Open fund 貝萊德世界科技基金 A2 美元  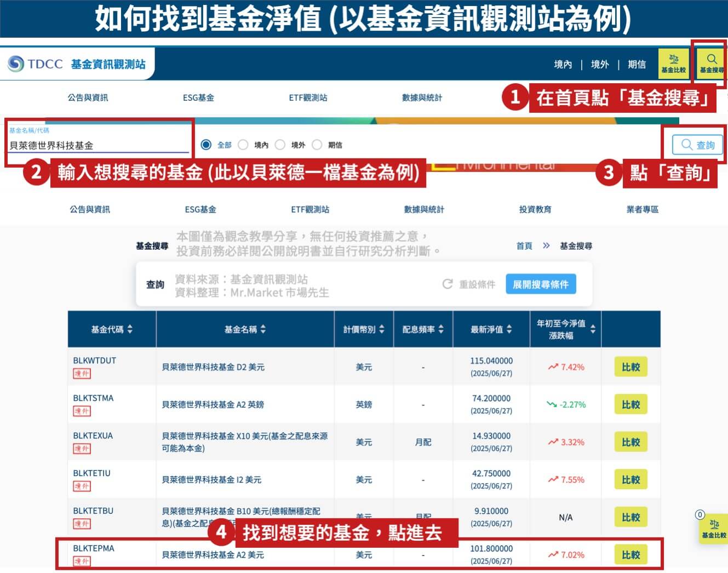pyautogui.click(x=213, y=554)
